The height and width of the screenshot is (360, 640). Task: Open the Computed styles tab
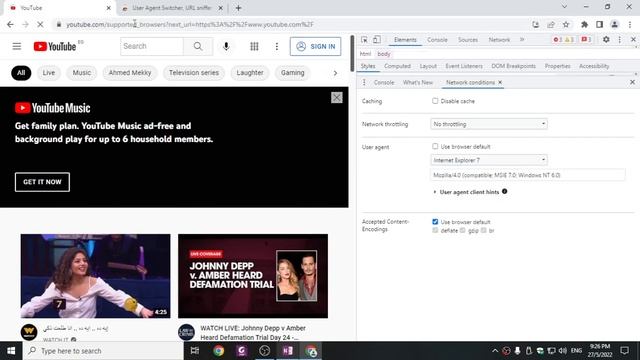pyautogui.click(x=397, y=66)
